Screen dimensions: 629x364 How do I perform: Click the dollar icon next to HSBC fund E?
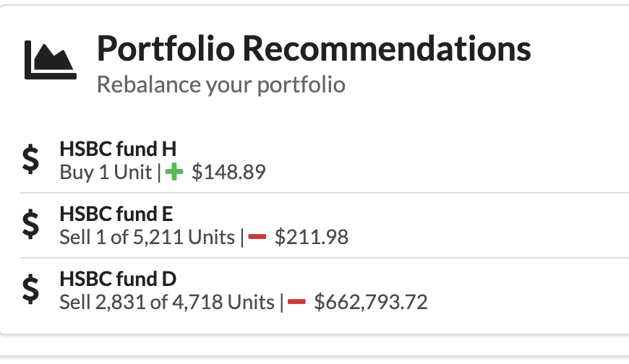click(30, 225)
